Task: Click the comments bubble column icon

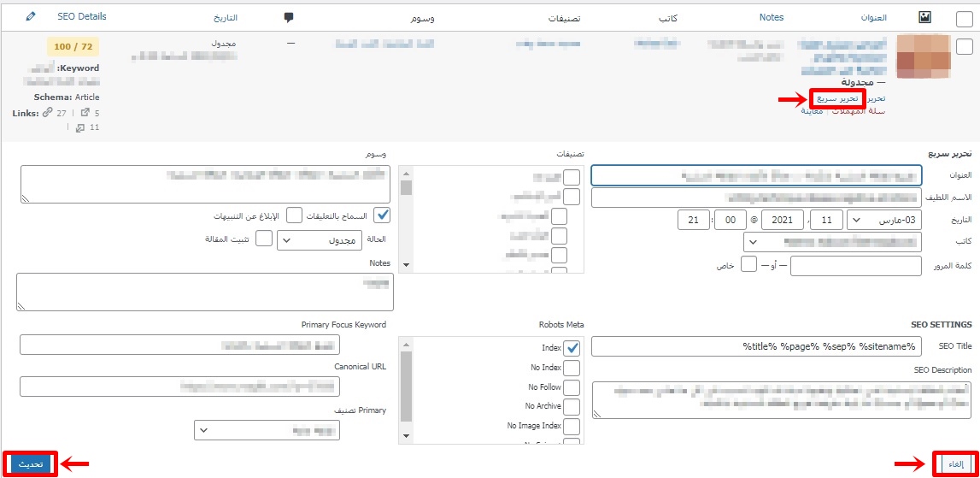Action: click(x=289, y=17)
